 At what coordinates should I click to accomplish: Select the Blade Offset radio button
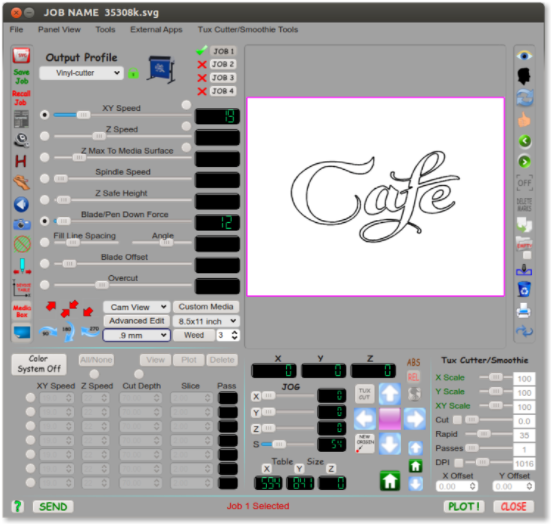point(45,264)
